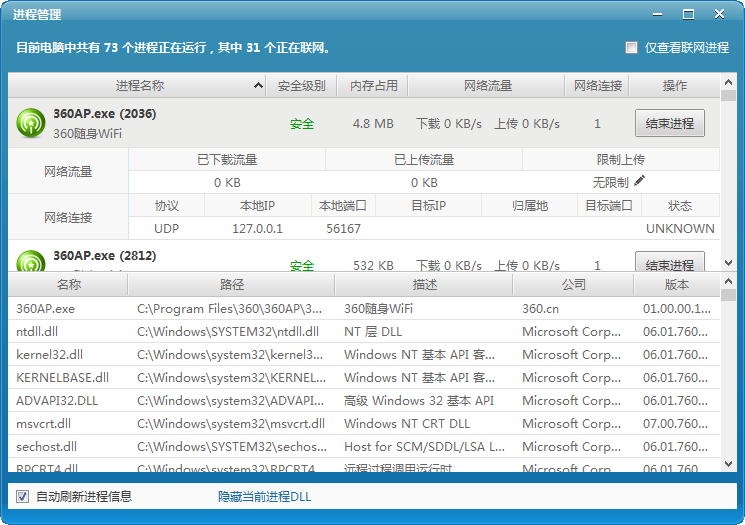Click the 360AP.exe (2812) process name
745x525 pixels.
click(105, 256)
